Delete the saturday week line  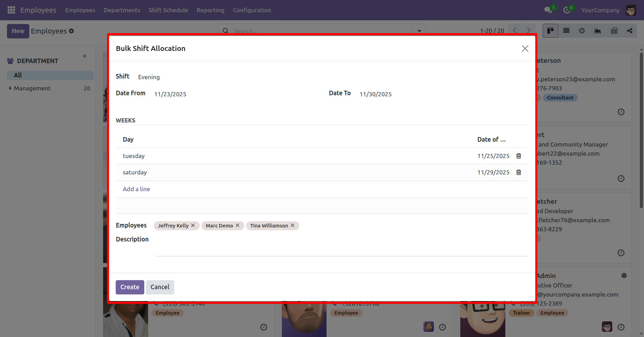tap(519, 172)
